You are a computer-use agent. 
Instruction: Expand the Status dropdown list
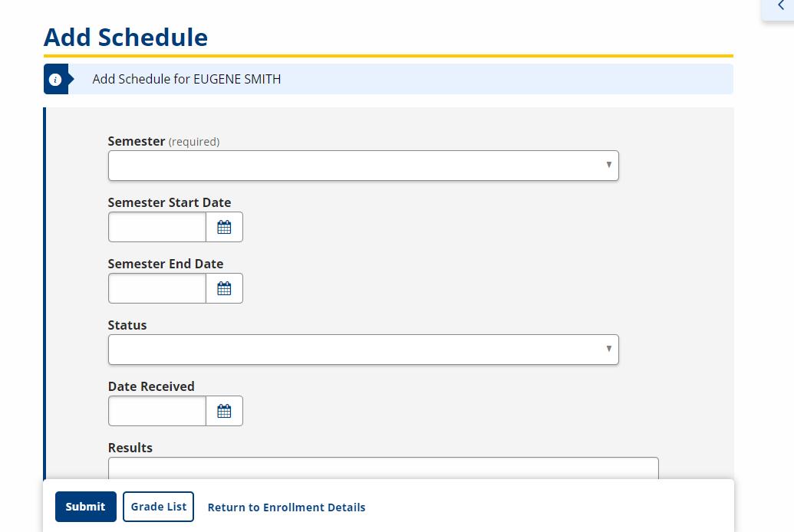[x=363, y=350]
